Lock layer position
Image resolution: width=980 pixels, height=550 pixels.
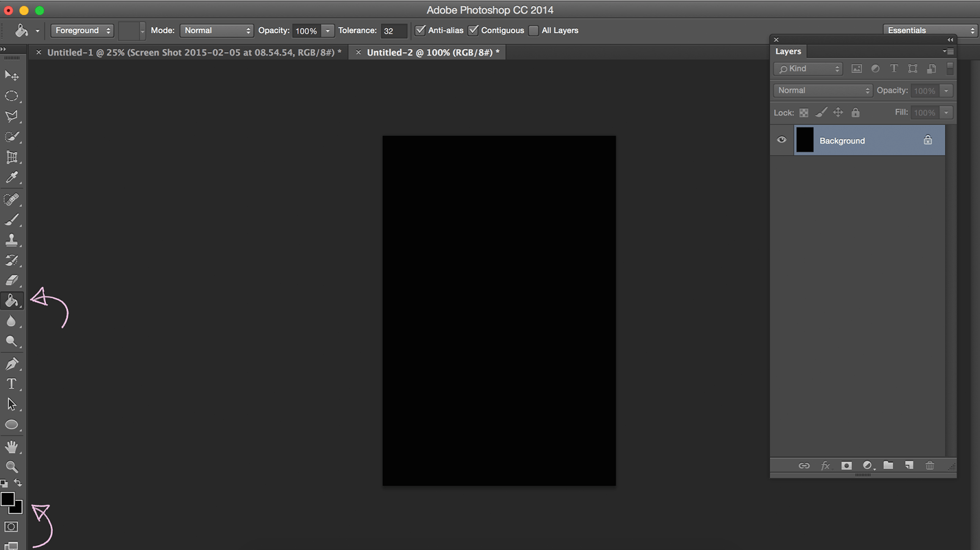838,112
